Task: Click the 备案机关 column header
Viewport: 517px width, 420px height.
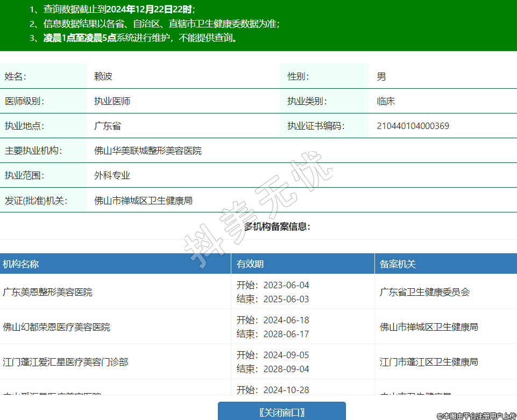Action: point(398,264)
